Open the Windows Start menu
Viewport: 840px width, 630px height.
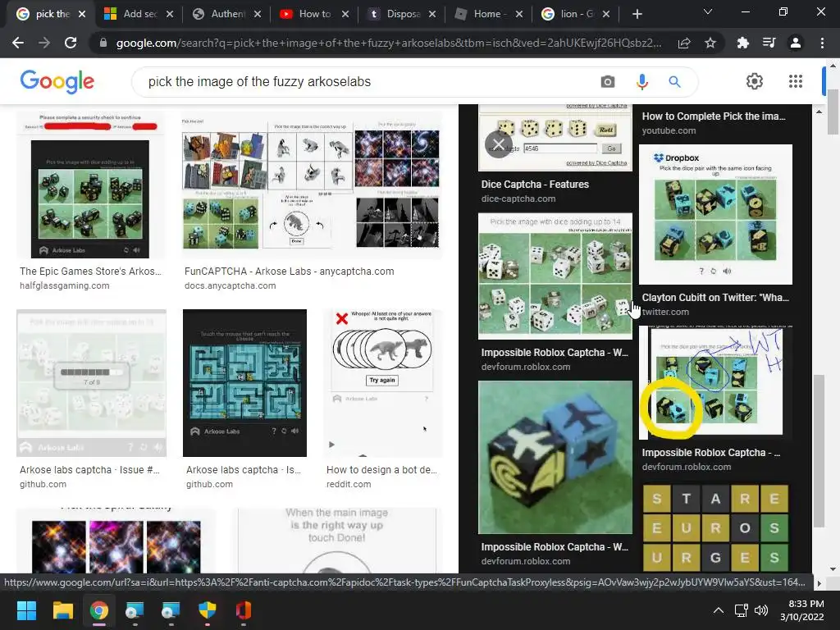click(x=26, y=610)
